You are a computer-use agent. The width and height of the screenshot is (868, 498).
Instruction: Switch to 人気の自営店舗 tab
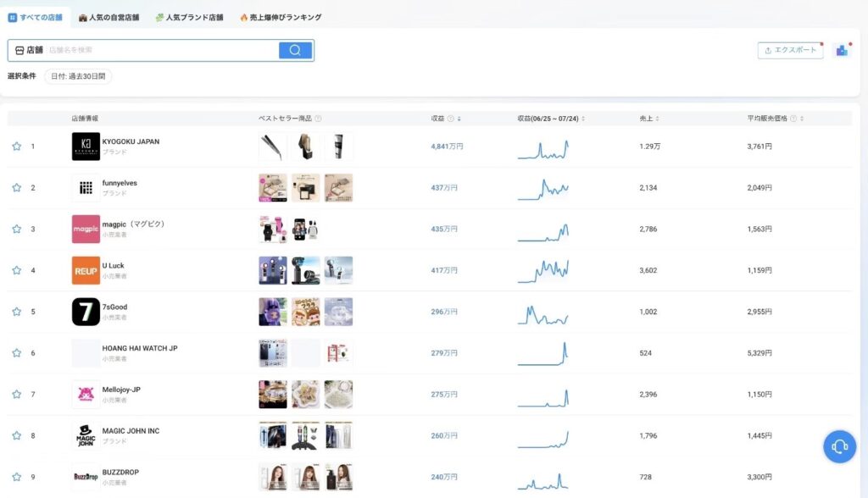pyautogui.click(x=108, y=17)
